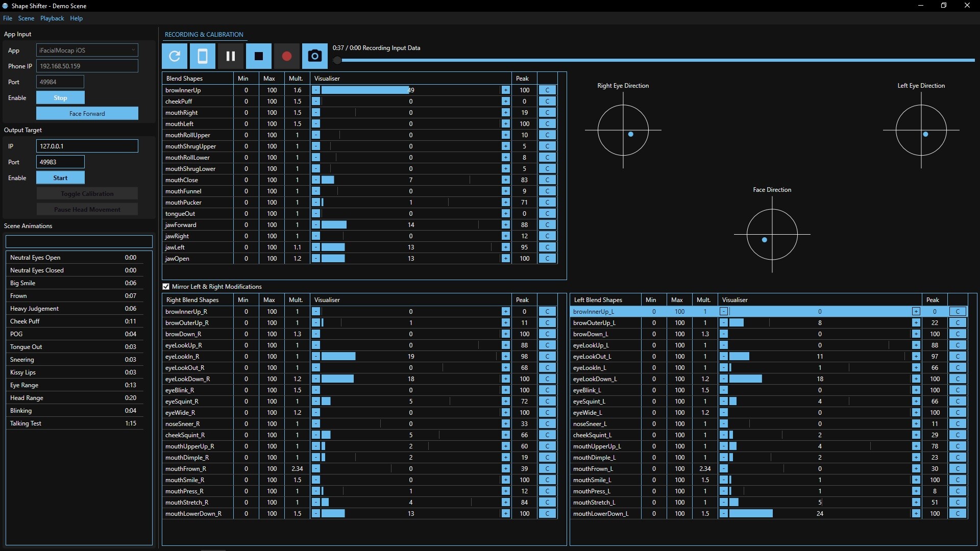Click the Face Forward button

tap(87, 113)
